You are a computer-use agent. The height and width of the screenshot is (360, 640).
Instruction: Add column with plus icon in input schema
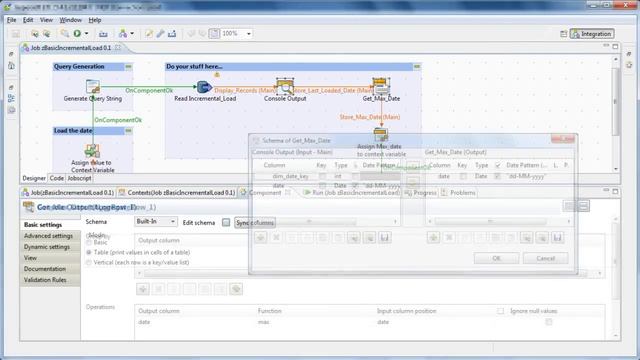pos(260,237)
